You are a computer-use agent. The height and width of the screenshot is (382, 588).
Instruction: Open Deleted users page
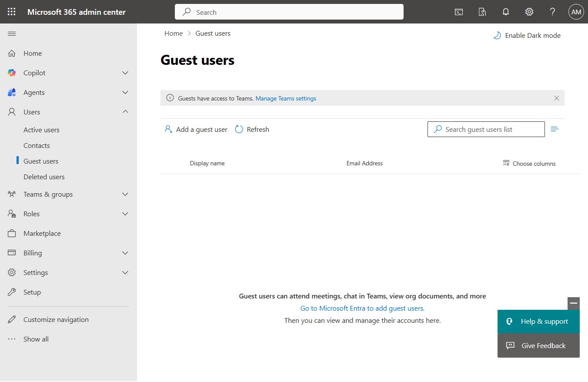point(44,177)
